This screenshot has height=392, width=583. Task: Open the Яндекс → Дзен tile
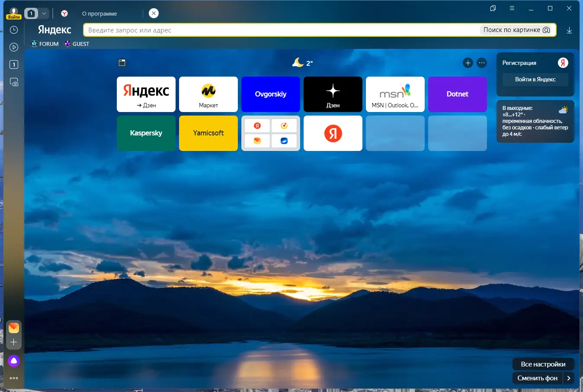click(146, 94)
